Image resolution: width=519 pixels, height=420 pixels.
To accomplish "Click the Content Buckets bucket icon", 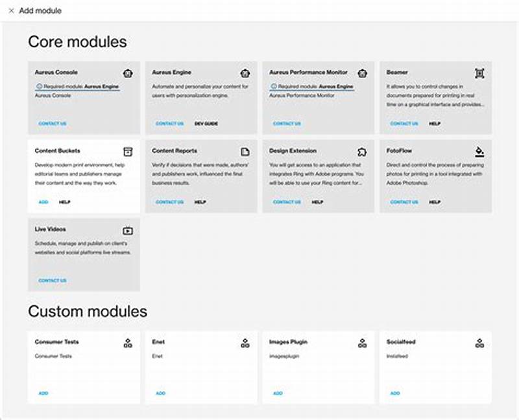I will [128, 151].
